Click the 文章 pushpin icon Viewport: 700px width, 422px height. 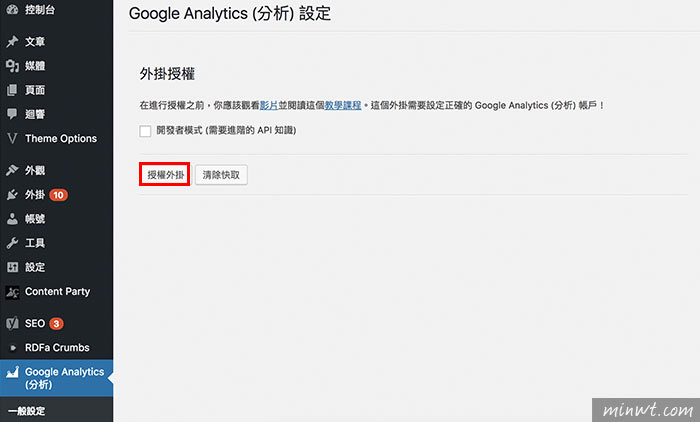click(12, 42)
